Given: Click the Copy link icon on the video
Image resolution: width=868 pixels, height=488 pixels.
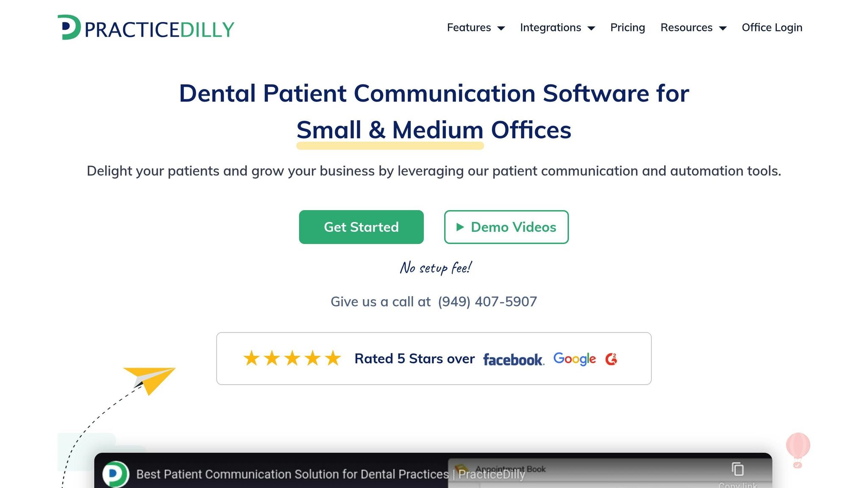Looking at the screenshot, I should (x=738, y=469).
